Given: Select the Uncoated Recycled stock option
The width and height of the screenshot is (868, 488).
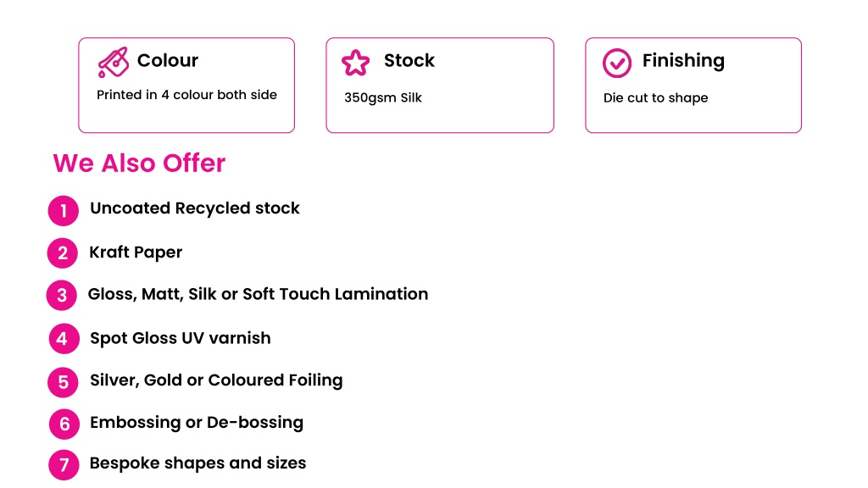Looking at the screenshot, I should click(195, 208).
